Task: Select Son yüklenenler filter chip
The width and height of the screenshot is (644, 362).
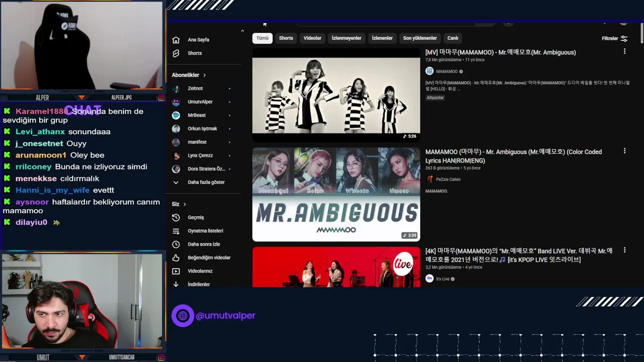Action: (x=420, y=38)
